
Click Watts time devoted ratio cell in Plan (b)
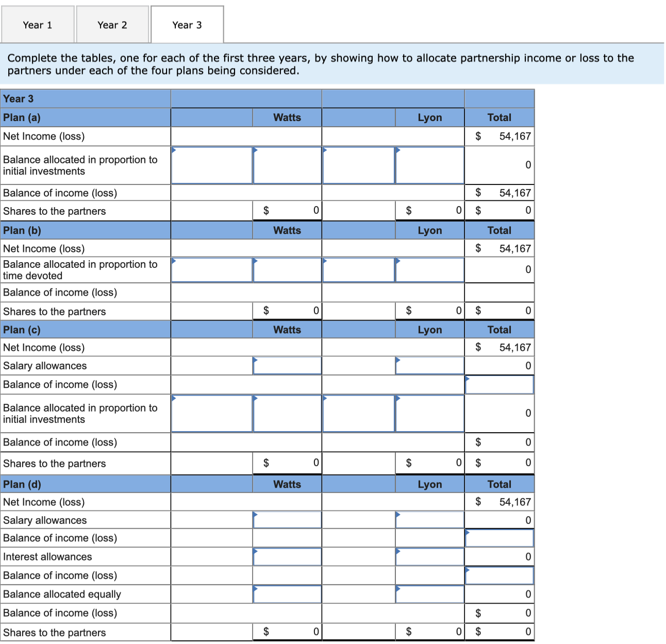[211, 269]
